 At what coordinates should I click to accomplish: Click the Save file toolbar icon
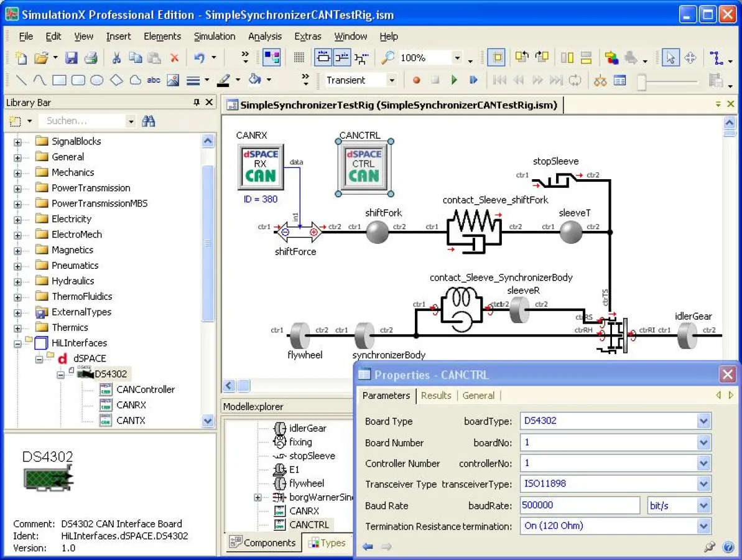[72, 58]
